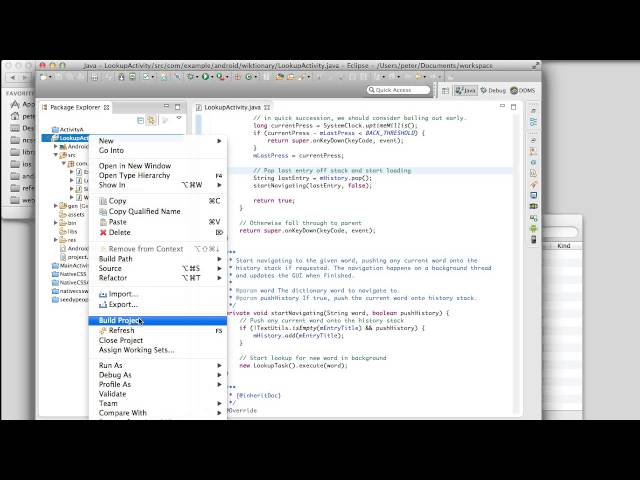
Task: Click the Paste icon in context menu
Action: pos(103,222)
